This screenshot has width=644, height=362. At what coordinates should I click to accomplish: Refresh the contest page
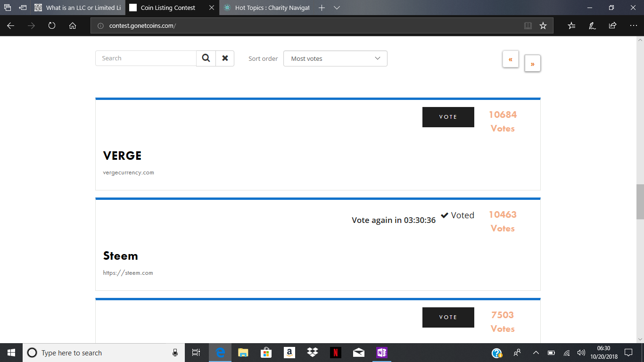click(x=52, y=26)
